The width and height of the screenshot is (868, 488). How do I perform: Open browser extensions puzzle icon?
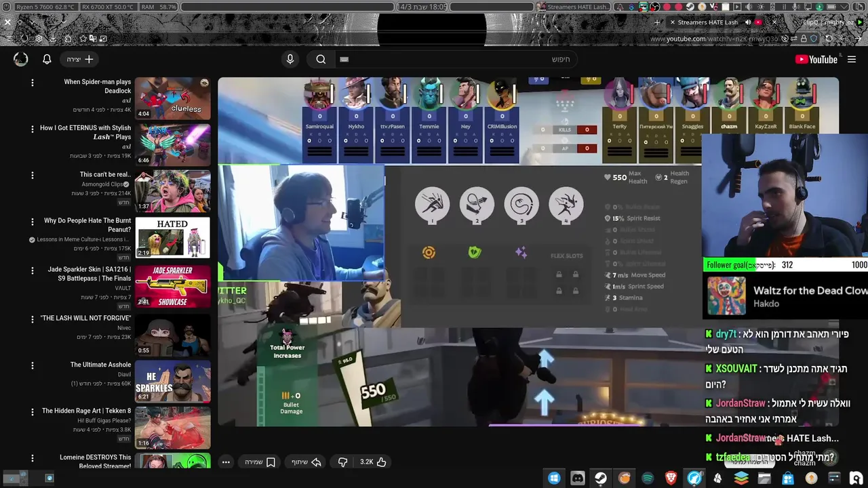click(68, 38)
